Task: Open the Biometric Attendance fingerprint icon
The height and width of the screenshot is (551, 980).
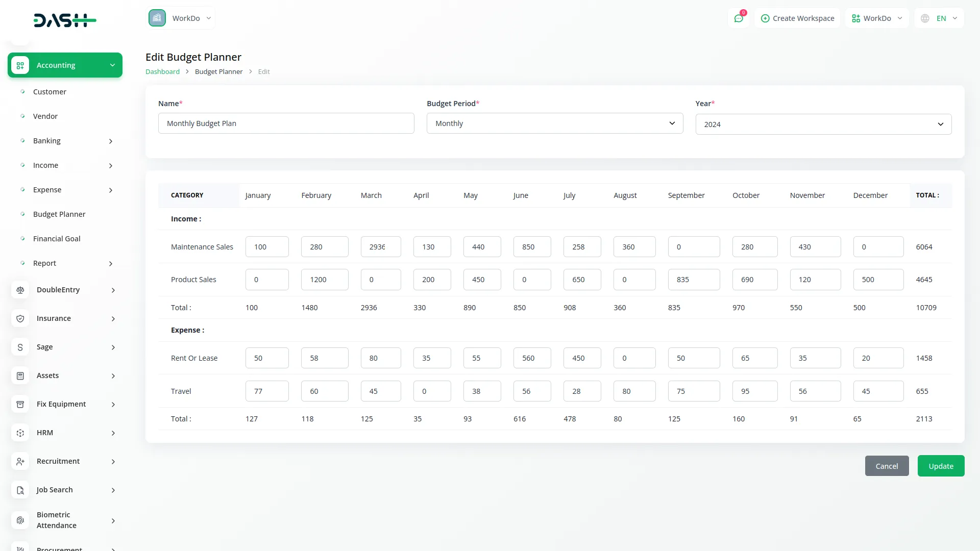Action: click(x=20, y=520)
